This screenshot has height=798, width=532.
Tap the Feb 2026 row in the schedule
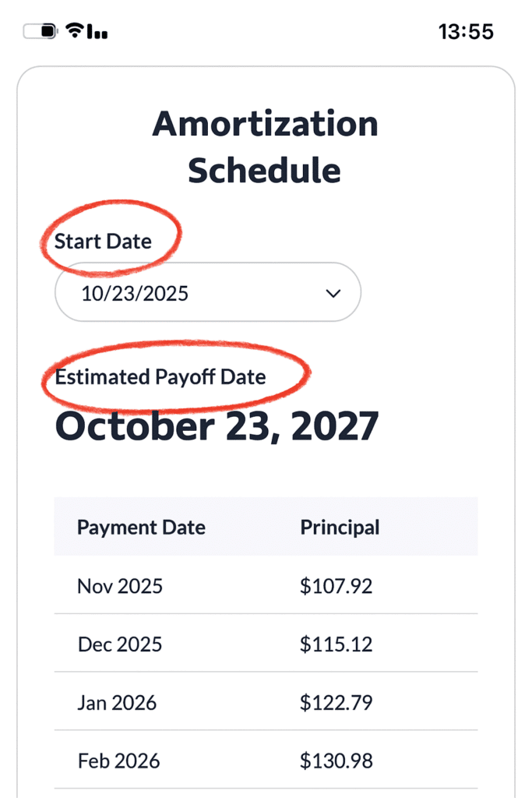click(119, 761)
